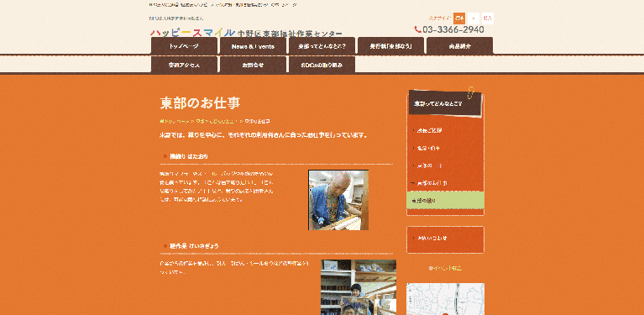644x315 pixels.
Task: Open the 発行紙「東部なう」 tab
Action: (x=391, y=46)
